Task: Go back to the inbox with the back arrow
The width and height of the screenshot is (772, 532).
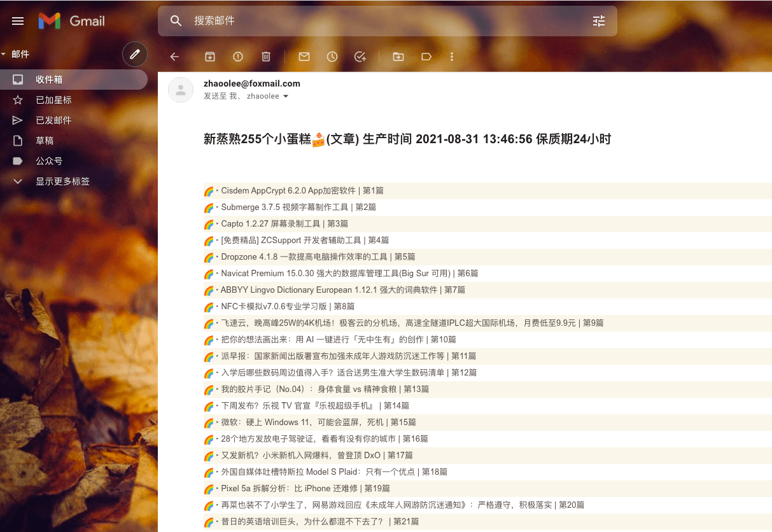Action: 174,57
